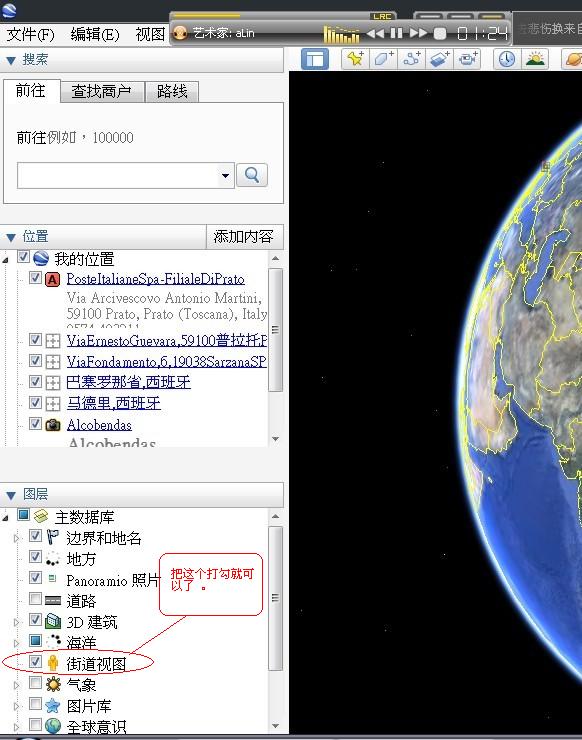Screen dimensions: 582x740
Task: Expand the 气象 layer node
Action: pyautogui.click(x=17, y=685)
